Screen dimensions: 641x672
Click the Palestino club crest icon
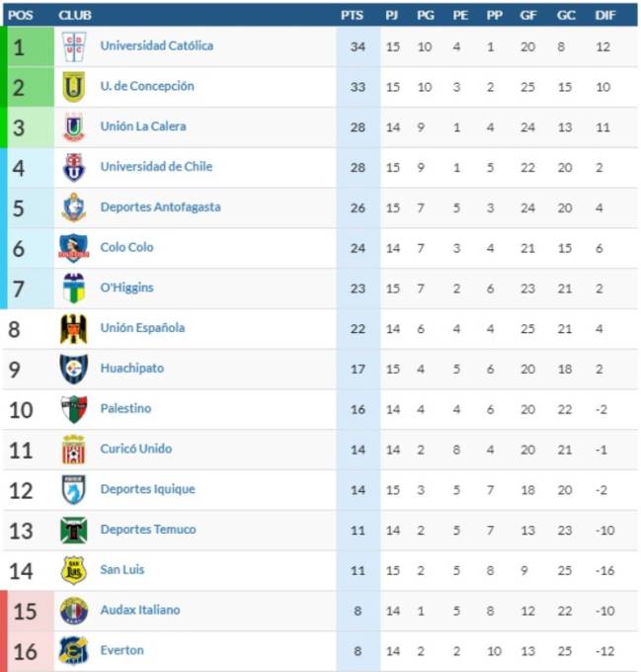[x=74, y=409]
